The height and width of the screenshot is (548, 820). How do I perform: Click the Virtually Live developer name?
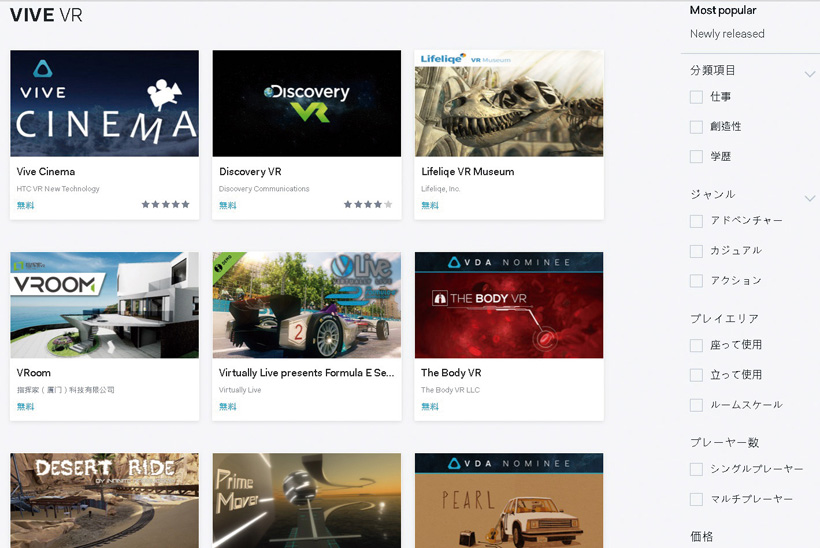click(x=240, y=390)
